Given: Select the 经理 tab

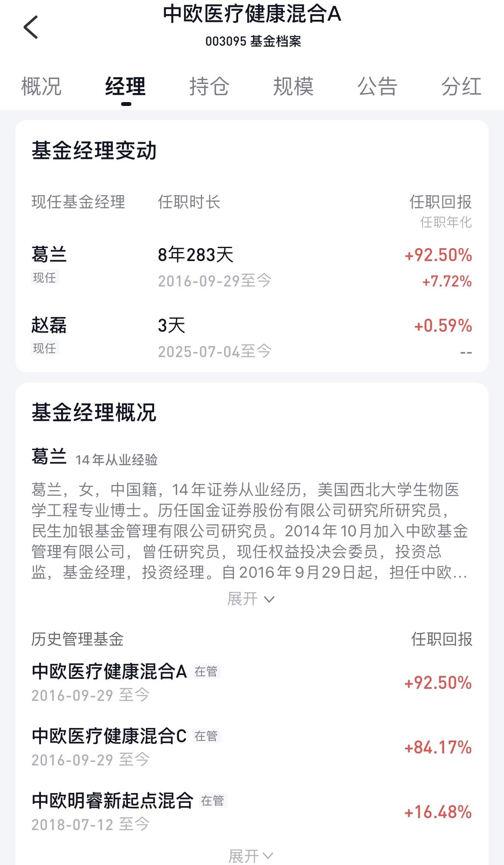Looking at the screenshot, I should (126, 86).
